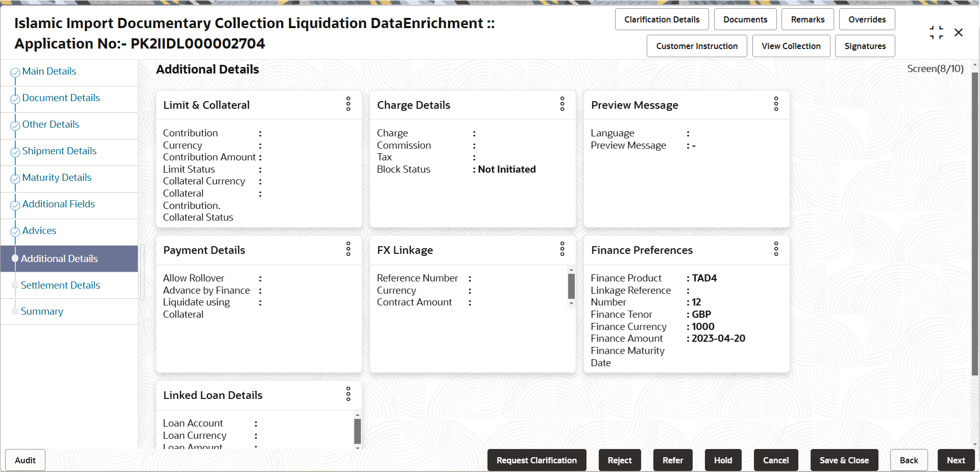Click the expand-to-fullscreen icon
Viewport: 980px width, 472px height.
937,32
